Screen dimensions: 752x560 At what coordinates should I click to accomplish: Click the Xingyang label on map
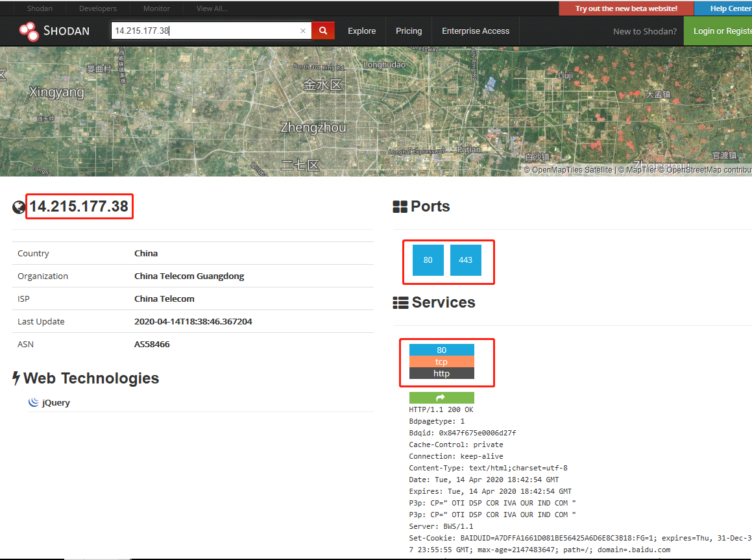(56, 92)
